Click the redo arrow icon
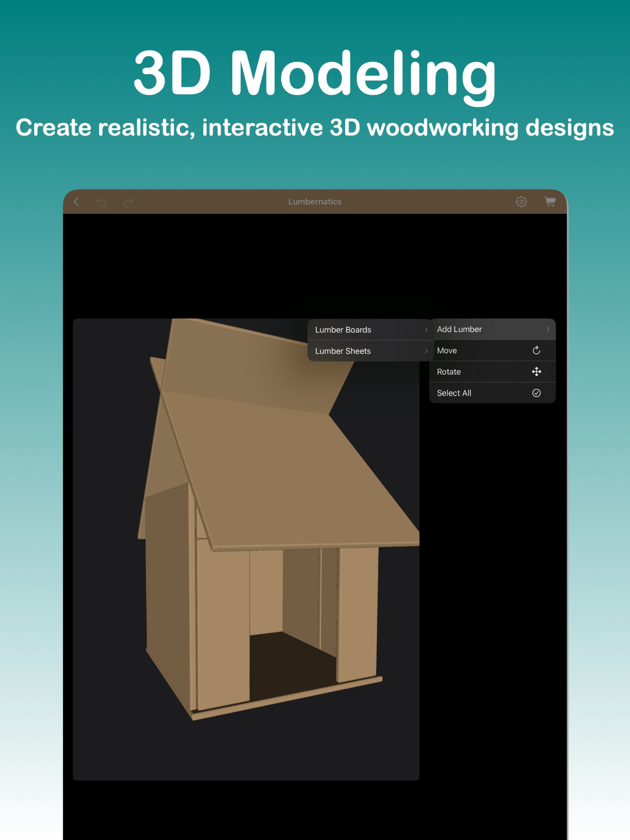The image size is (630, 840). (128, 202)
